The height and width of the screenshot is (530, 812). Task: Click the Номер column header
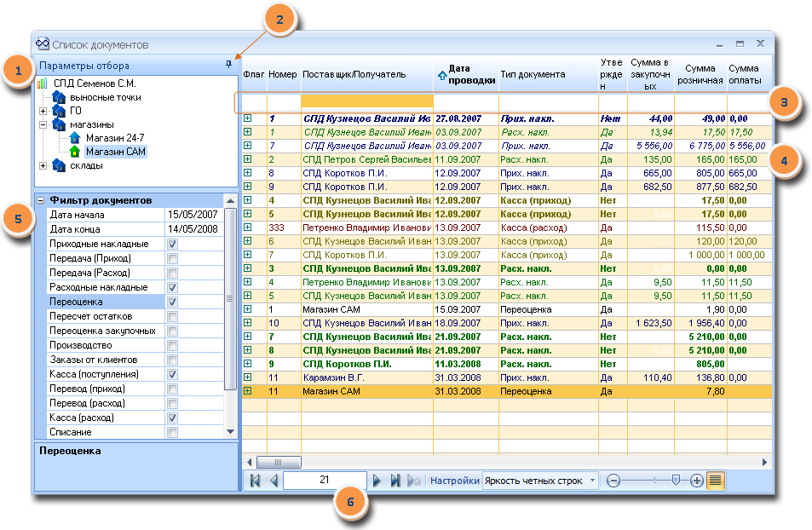tap(282, 74)
